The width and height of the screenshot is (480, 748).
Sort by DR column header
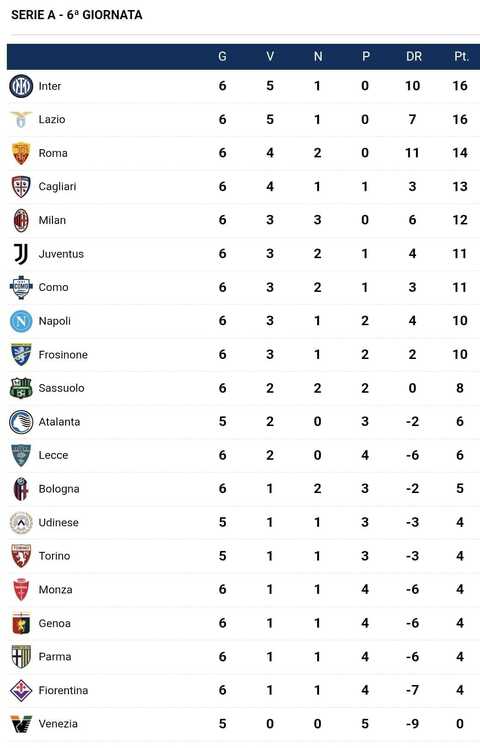414,56
